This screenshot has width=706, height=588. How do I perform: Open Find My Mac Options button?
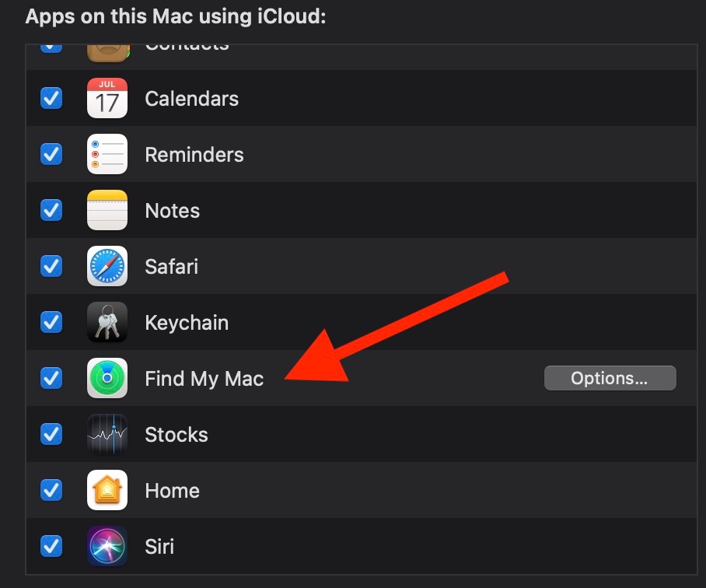click(610, 378)
